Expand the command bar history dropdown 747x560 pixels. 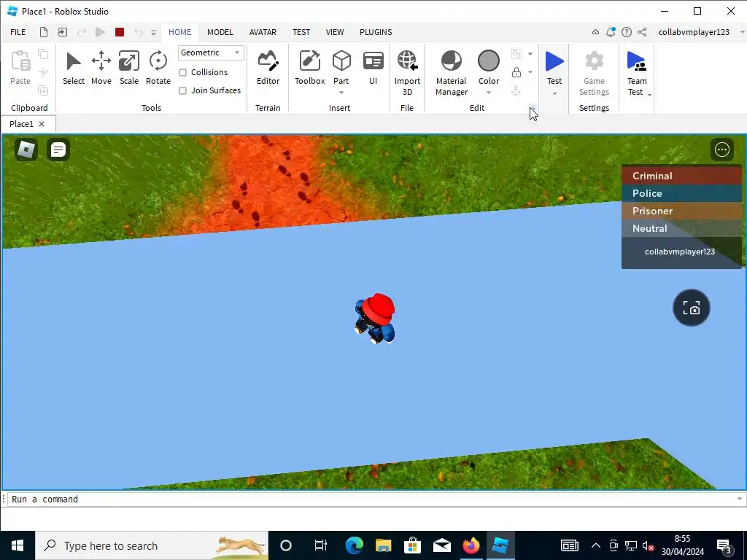[x=740, y=499]
